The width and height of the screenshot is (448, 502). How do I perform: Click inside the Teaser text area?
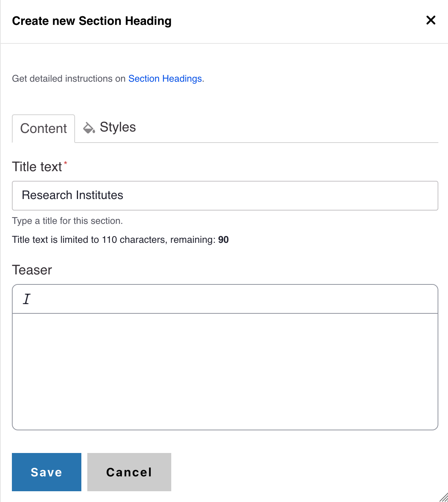225,371
